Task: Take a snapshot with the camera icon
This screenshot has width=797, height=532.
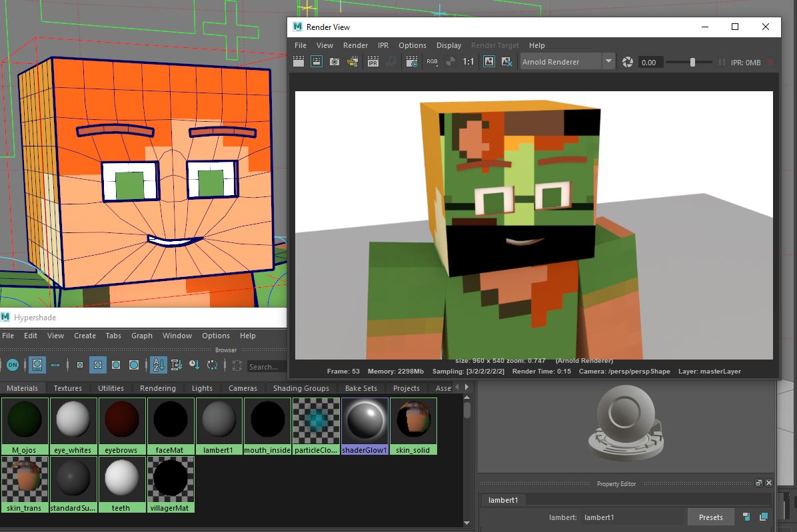Action: tap(335, 62)
